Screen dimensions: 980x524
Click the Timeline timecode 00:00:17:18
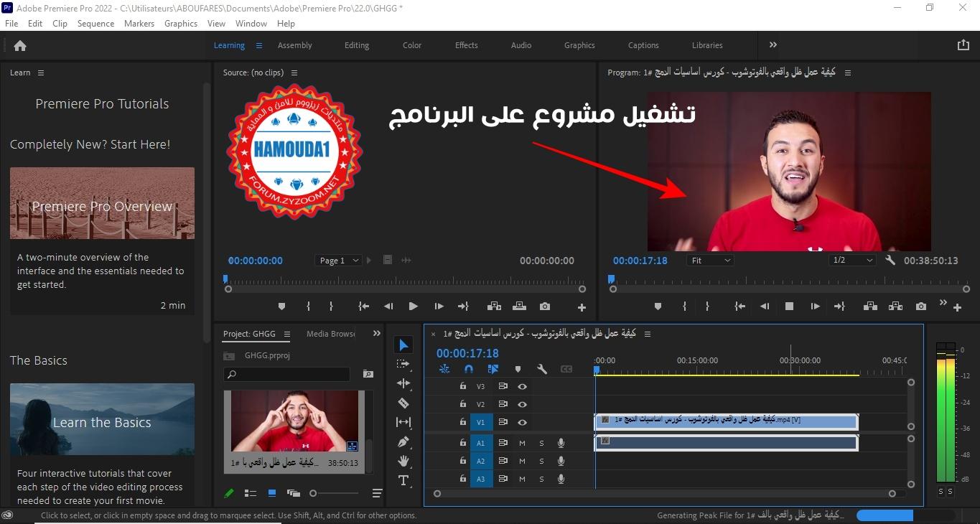tap(467, 353)
